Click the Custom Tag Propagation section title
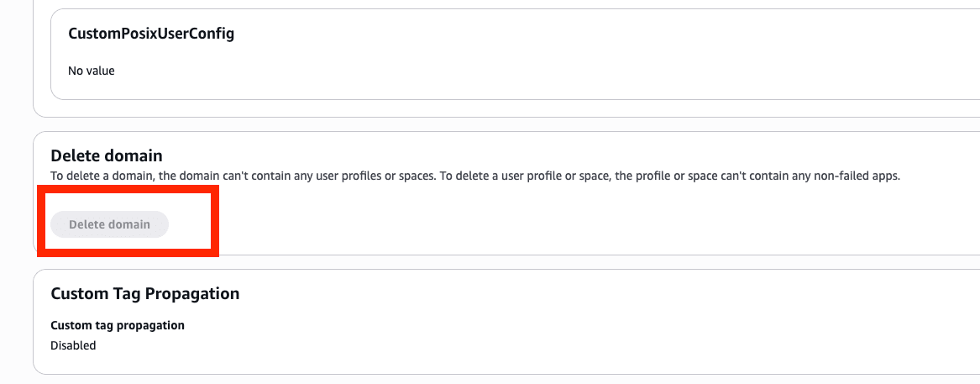The image size is (980, 384). pos(145,293)
